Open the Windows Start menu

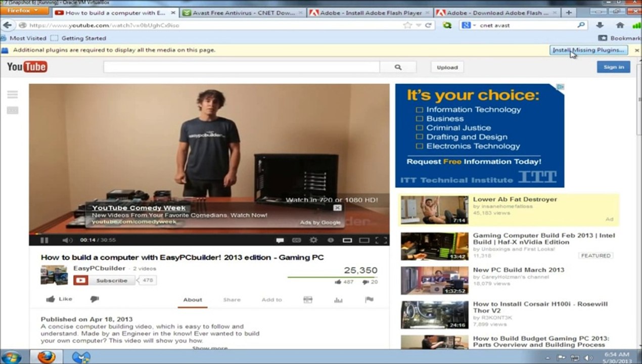[11, 357]
